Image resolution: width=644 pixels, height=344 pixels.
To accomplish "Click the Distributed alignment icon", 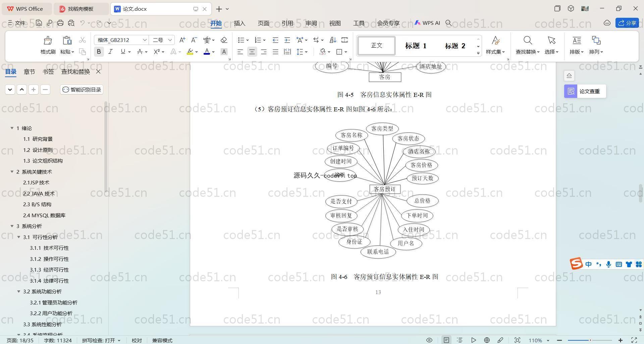I will click(287, 52).
